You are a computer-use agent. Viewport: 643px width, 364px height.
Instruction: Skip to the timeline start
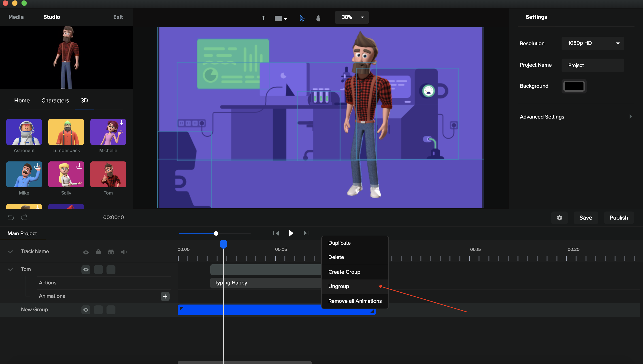[276, 233]
